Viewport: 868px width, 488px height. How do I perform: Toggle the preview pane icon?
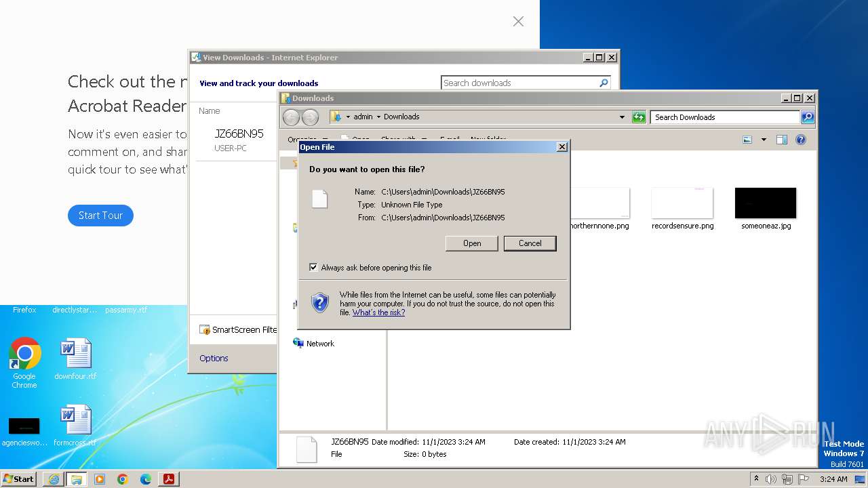(781, 140)
